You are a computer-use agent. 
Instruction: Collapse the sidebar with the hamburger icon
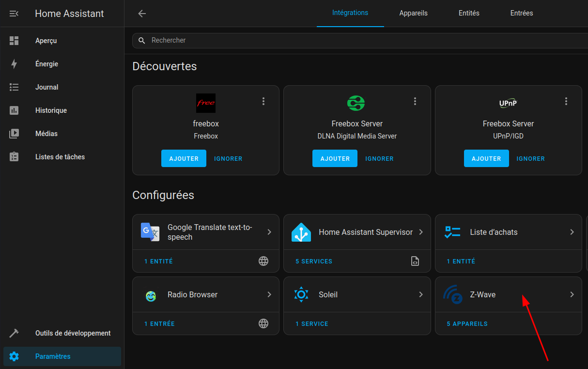click(x=14, y=14)
